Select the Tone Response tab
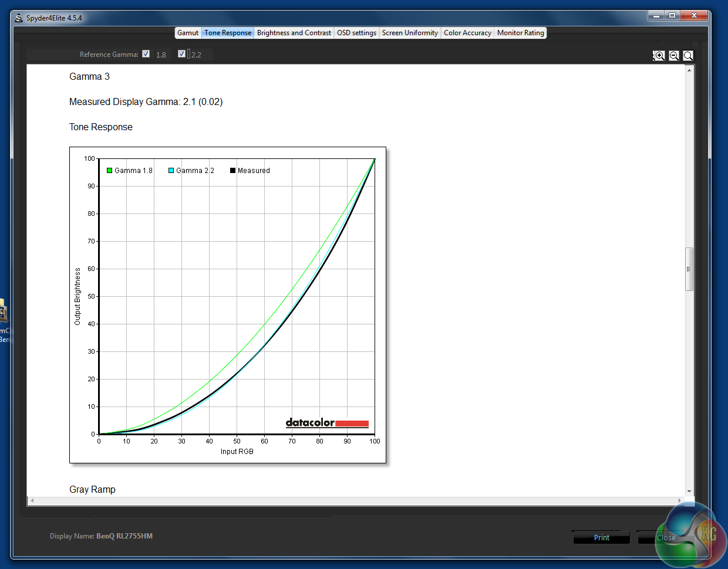The height and width of the screenshot is (569, 728). point(228,33)
